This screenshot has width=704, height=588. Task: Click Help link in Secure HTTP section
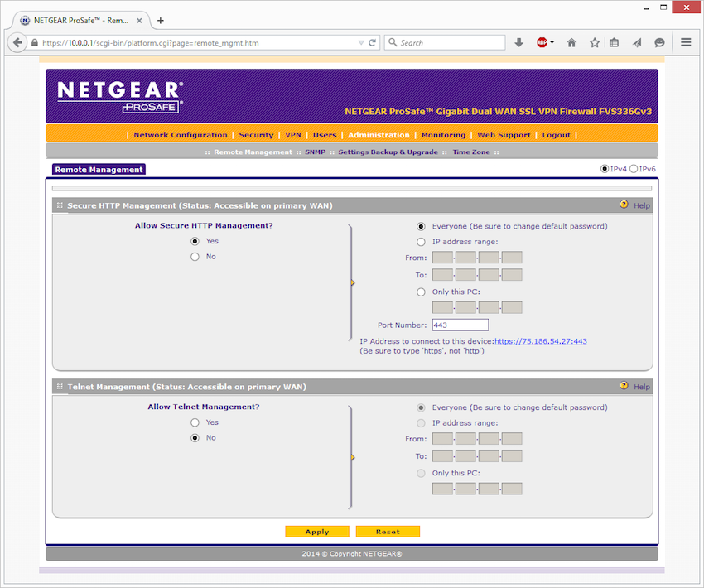pos(642,205)
